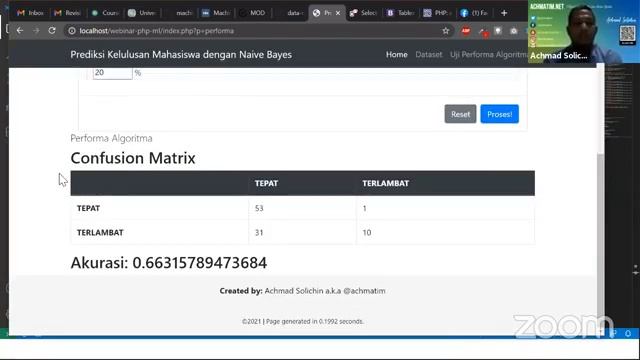Open the Facebook browser tab
This screenshot has height=360, width=640.
point(474,13)
